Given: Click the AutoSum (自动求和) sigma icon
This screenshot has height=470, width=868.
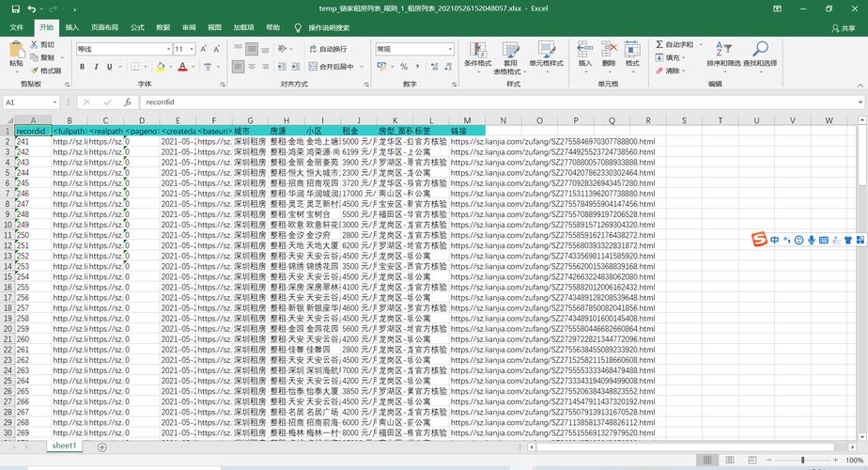Looking at the screenshot, I should coord(659,44).
